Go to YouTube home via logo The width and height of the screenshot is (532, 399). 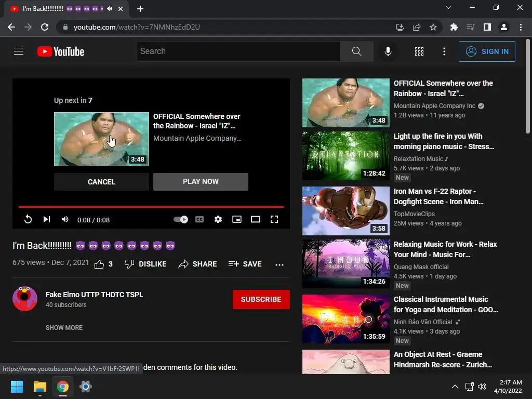(61, 51)
